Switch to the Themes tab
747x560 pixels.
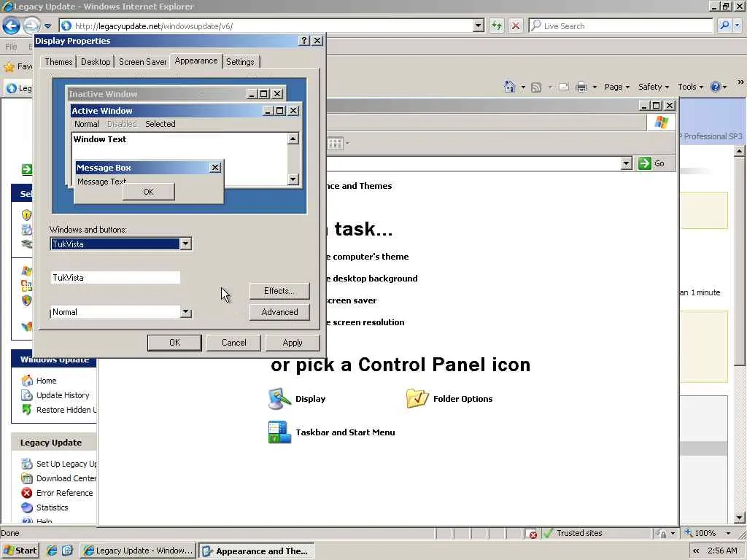tap(58, 62)
